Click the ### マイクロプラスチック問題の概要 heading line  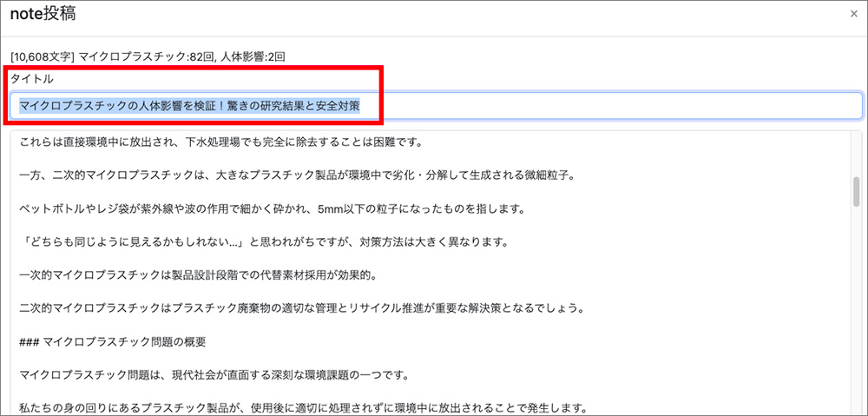(x=113, y=341)
